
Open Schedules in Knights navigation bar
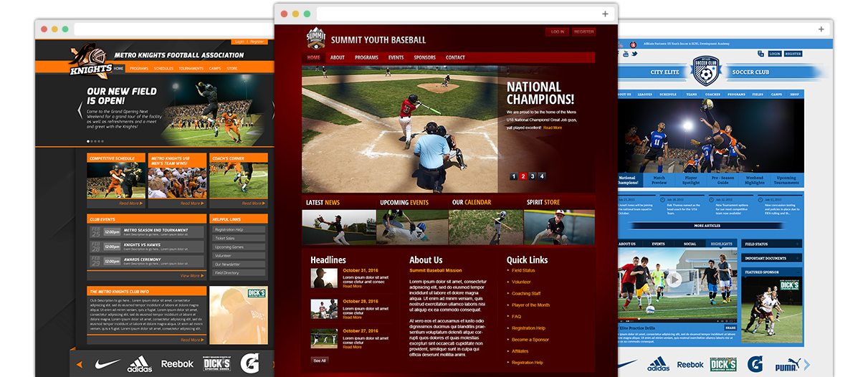tap(163, 68)
